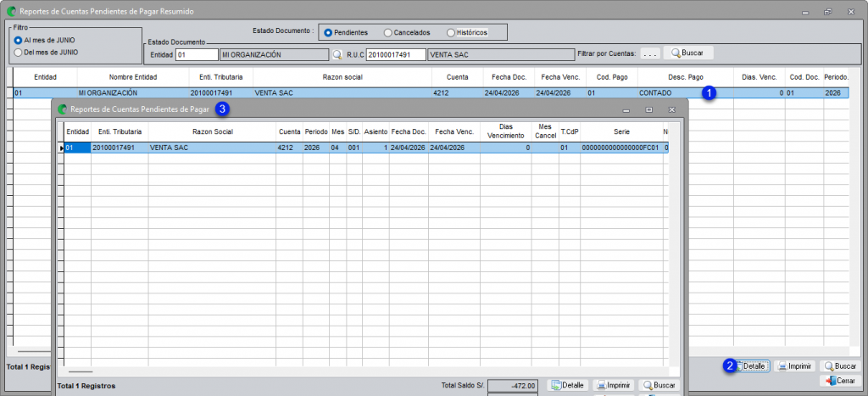Open the 'Filtrar por Cuentas' ellipsis button

tap(650, 54)
